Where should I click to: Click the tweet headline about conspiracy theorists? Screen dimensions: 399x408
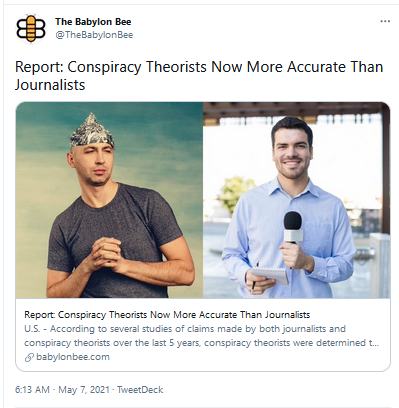pos(199,76)
